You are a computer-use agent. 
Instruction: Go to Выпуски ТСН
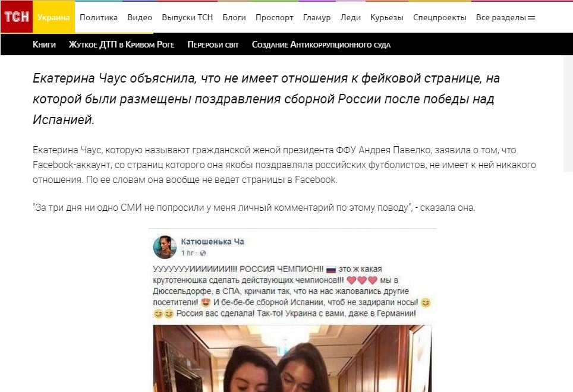(x=187, y=17)
